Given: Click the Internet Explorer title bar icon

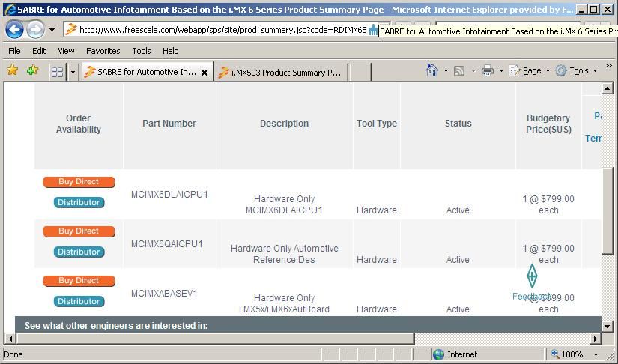Looking at the screenshot, I should pyautogui.click(x=10, y=10).
